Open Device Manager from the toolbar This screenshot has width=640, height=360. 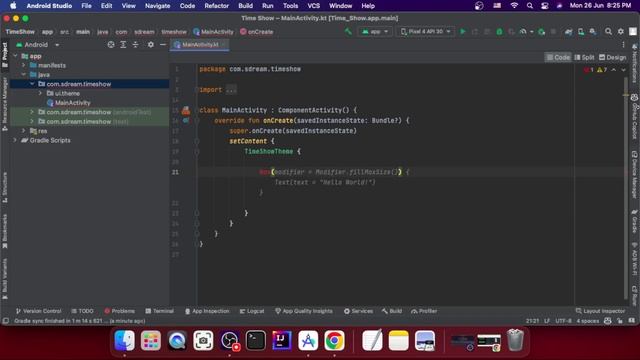point(581,31)
